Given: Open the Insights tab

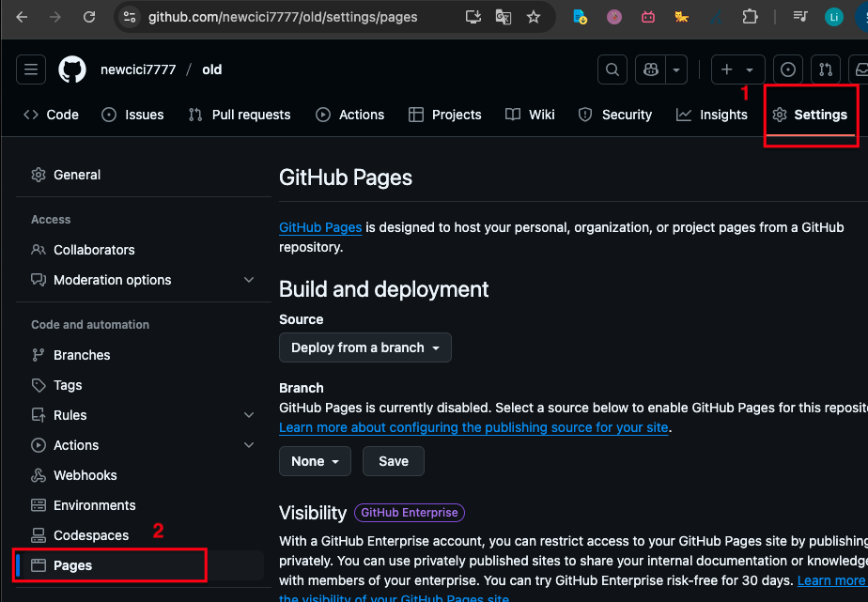Looking at the screenshot, I should (x=712, y=115).
